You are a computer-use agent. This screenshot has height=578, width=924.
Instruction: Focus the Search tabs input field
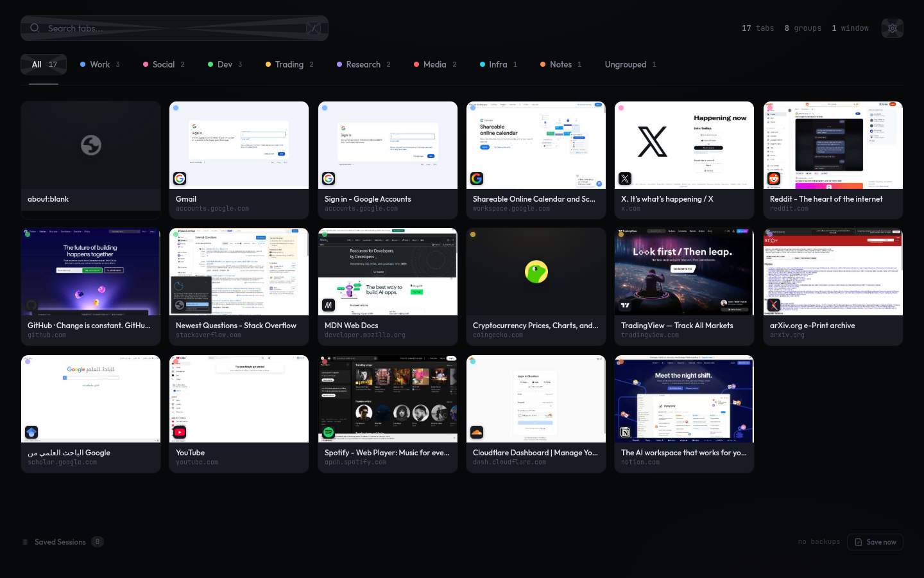167,28
